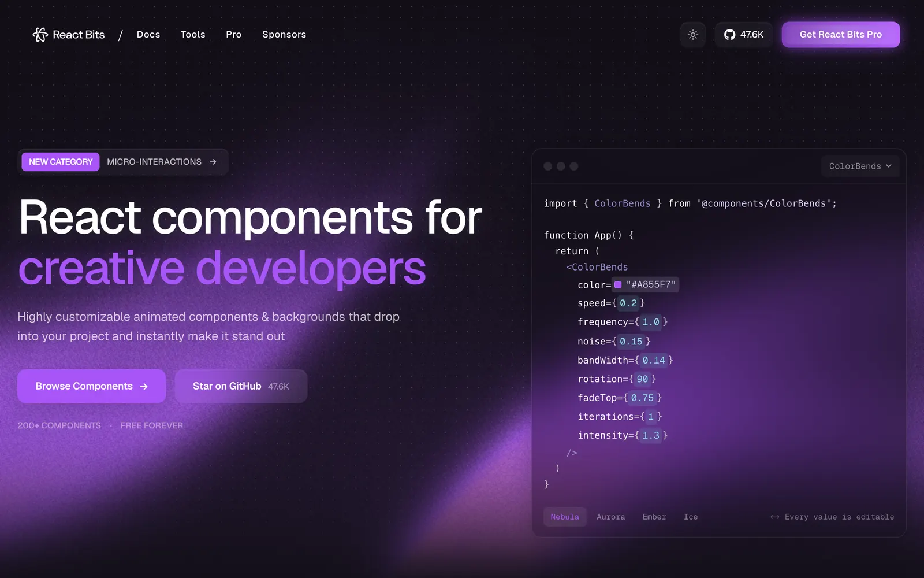Click the FREE FOREVER text
924x578 pixels.
[x=152, y=425]
